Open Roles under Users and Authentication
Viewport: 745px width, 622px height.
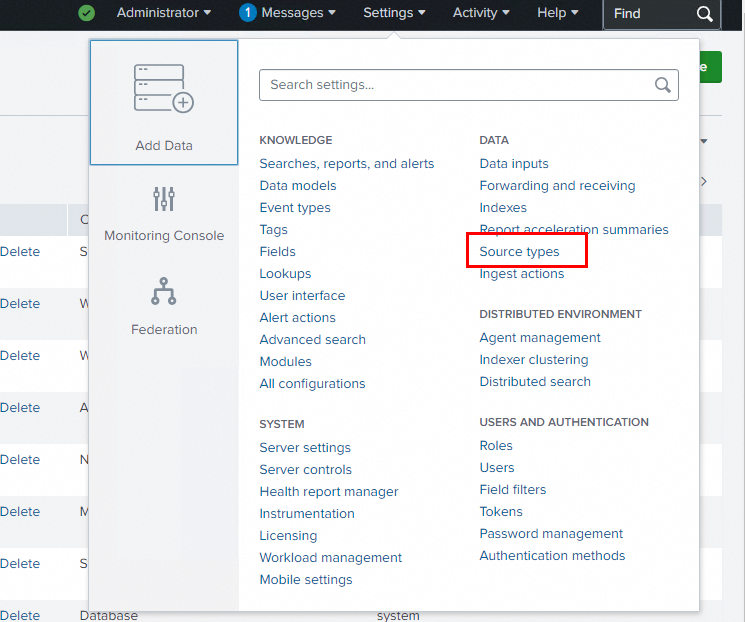coord(496,446)
